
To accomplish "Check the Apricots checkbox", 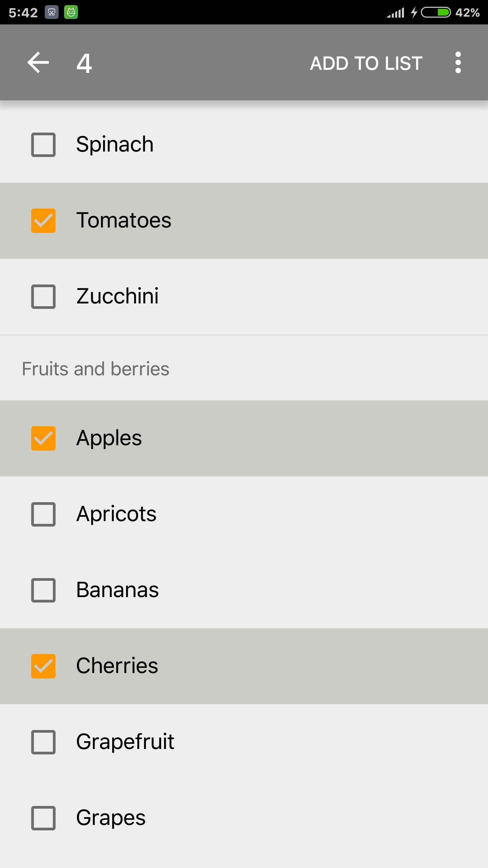I will tap(43, 514).
